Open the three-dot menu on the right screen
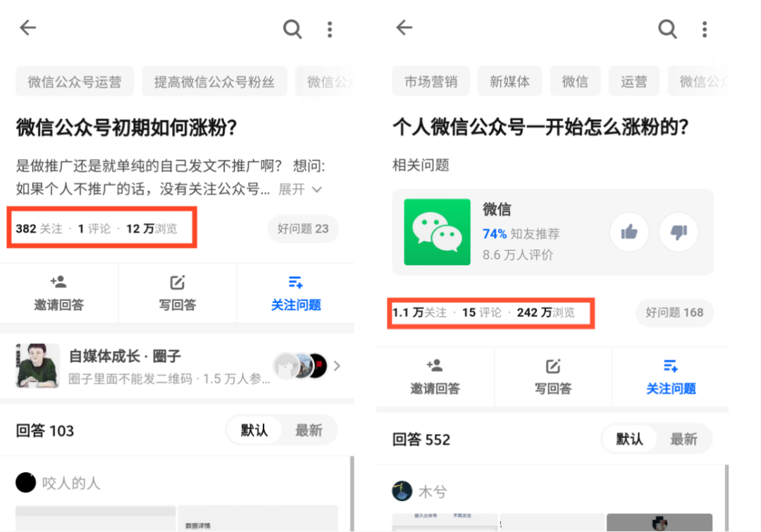This screenshot has height=532, width=761. pyautogui.click(x=704, y=29)
